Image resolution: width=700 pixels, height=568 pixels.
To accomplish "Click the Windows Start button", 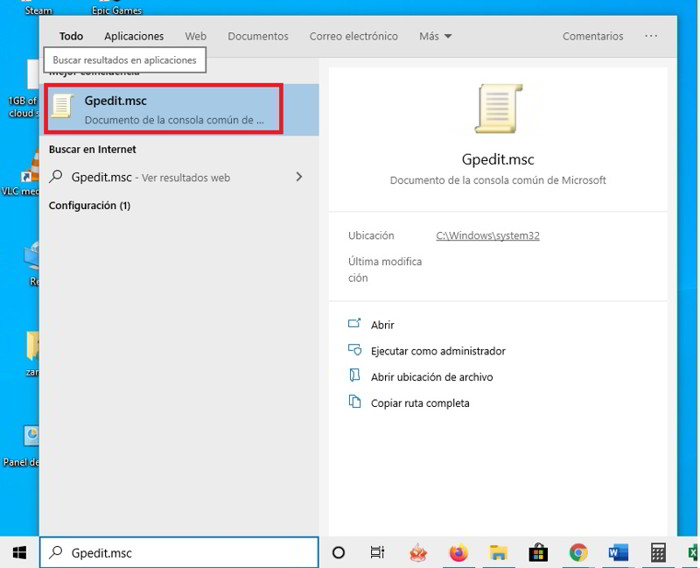I will pos(19,552).
